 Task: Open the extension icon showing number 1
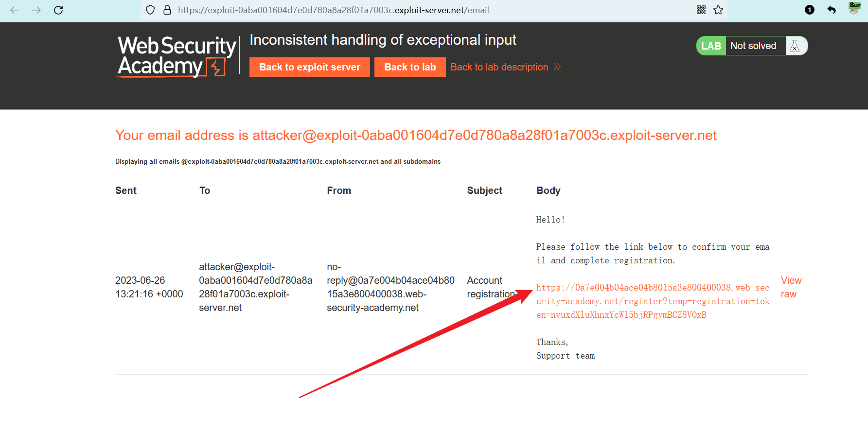coord(809,10)
